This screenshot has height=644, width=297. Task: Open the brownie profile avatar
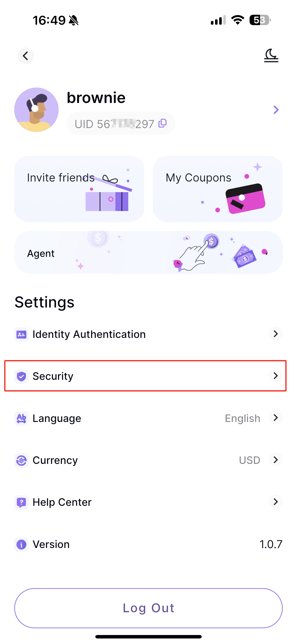point(37,110)
